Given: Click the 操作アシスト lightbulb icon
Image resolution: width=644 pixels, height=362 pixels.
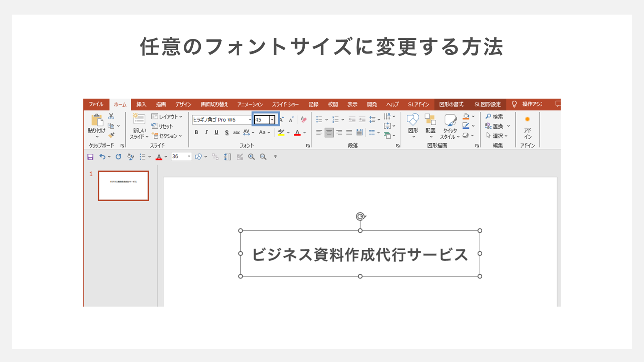Looking at the screenshot, I should [514, 104].
